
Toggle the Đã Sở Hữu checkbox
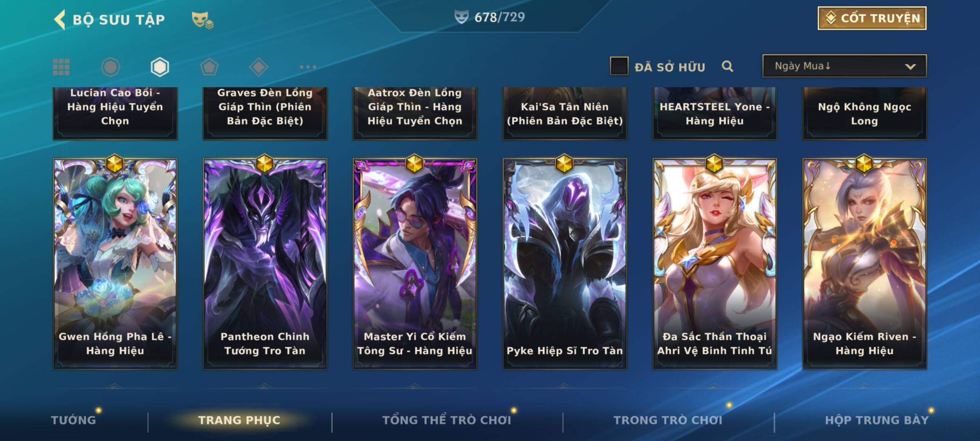pyautogui.click(x=619, y=66)
